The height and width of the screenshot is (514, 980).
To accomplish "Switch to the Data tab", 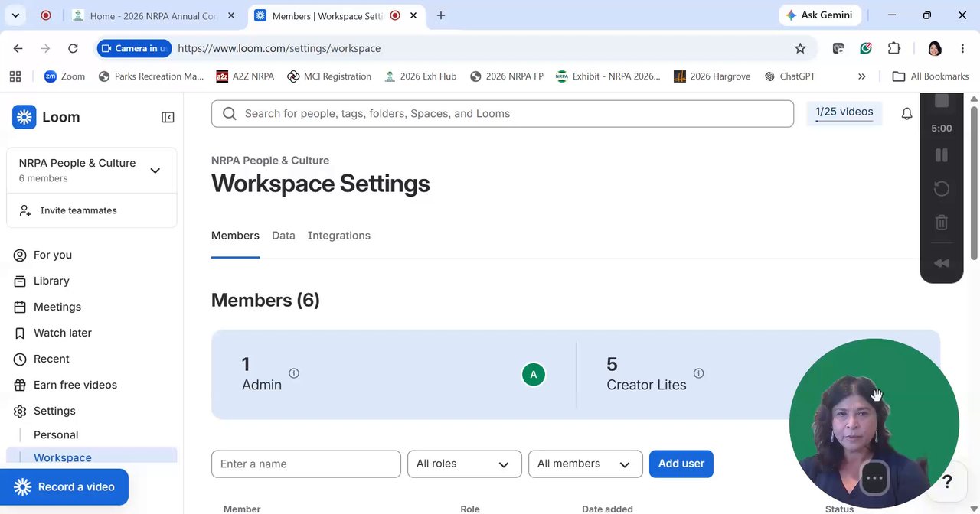I will (283, 236).
